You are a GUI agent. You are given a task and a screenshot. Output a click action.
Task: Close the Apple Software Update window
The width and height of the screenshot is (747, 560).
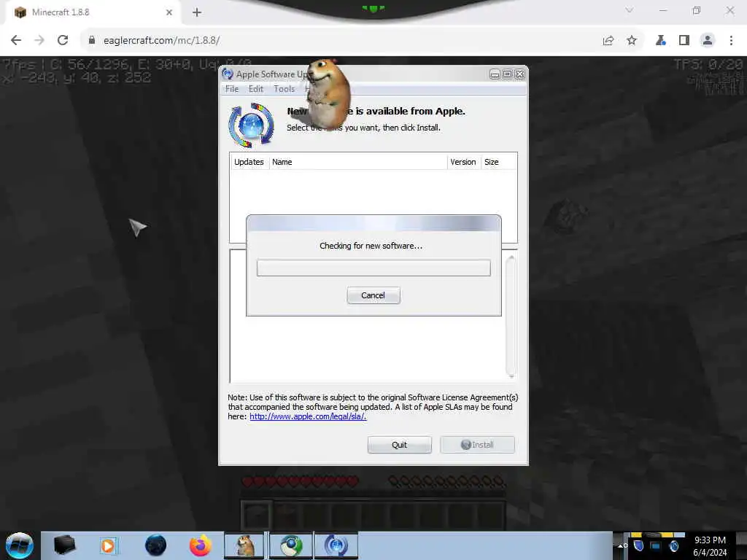coord(519,74)
